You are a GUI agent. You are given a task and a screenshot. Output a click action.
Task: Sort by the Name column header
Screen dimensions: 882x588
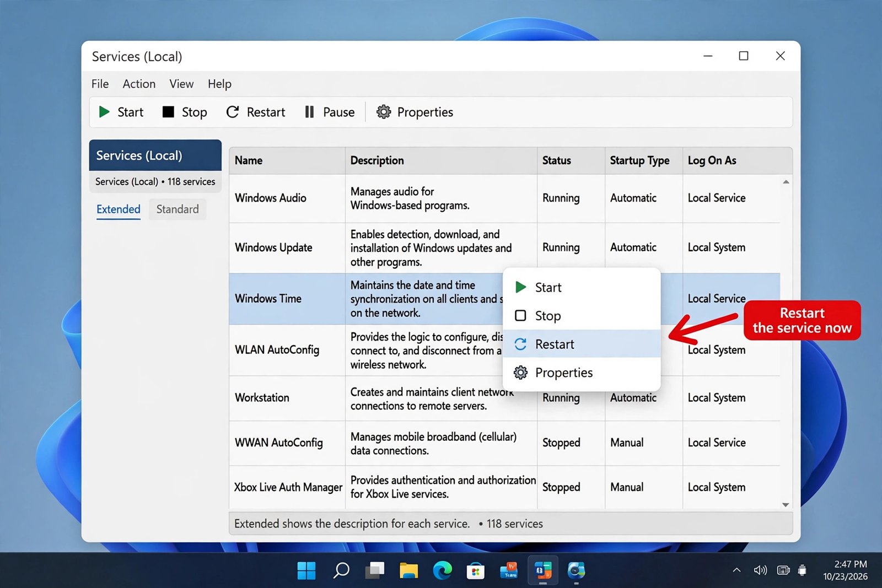click(287, 160)
